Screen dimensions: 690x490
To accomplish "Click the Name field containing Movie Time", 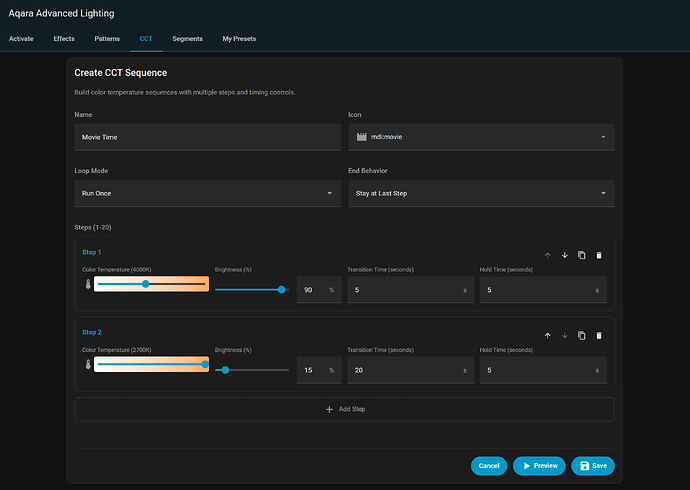I will click(207, 136).
